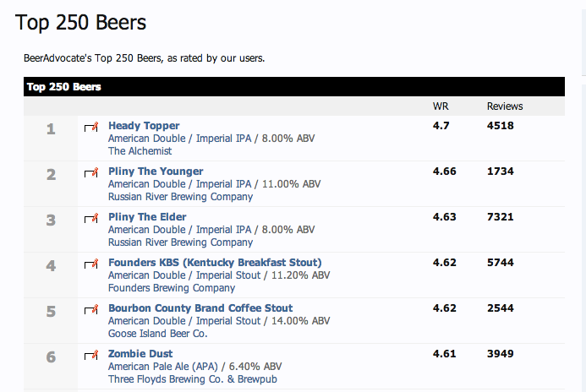The image size is (586, 392).
Task: Click the Reviews column header
Action: point(505,106)
